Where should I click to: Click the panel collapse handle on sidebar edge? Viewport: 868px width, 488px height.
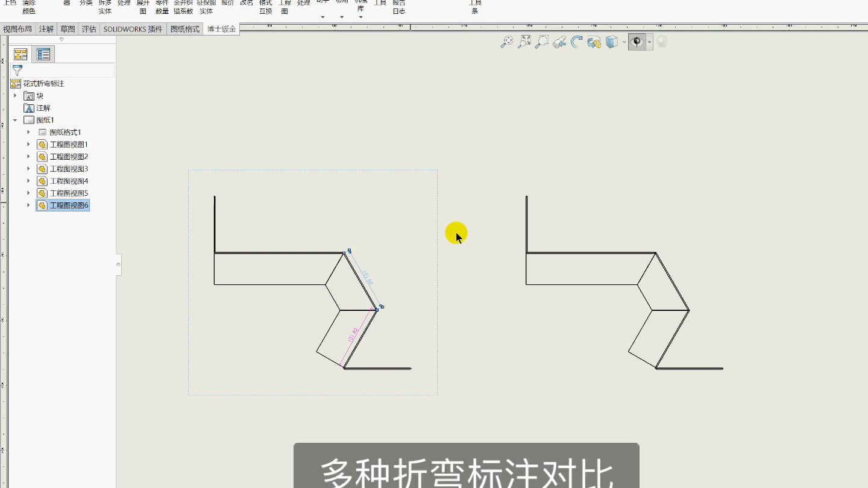click(118, 264)
